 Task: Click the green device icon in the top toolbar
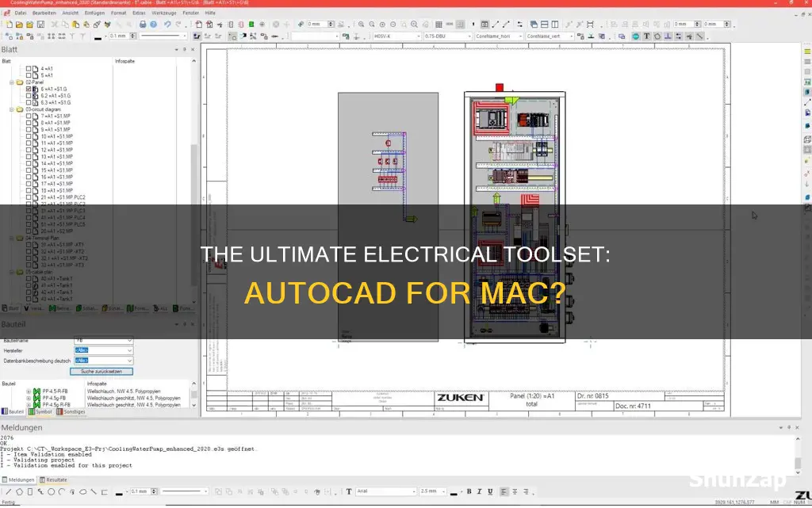click(x=251, y=25)
